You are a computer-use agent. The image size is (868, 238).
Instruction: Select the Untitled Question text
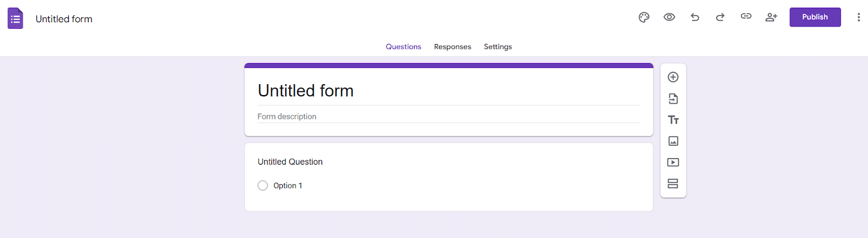[290, 162]
